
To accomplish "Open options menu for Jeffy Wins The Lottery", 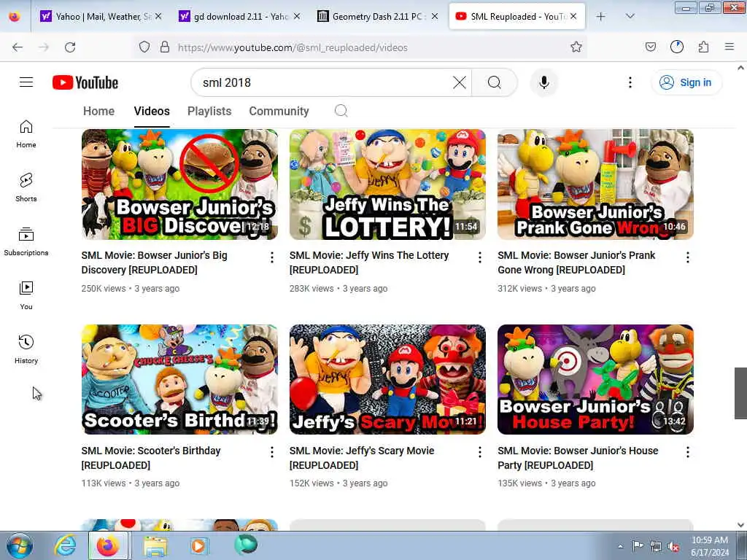I will click(480, 257).
